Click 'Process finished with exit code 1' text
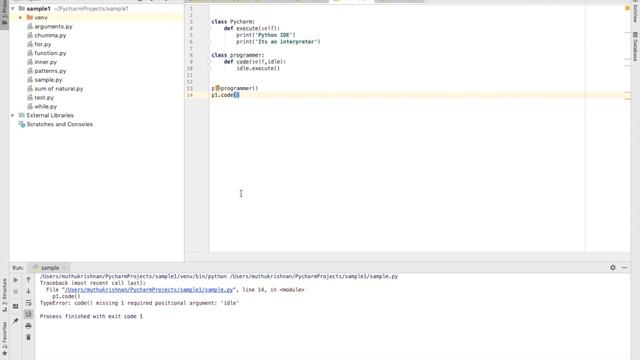The image size is (640, 360). (91, 316)
